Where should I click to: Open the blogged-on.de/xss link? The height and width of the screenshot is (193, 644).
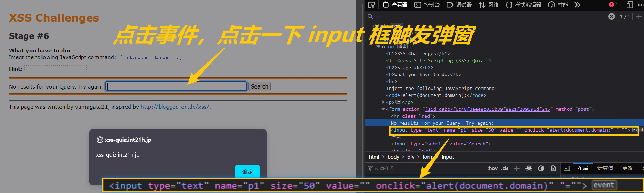click(x=175, y=107)
